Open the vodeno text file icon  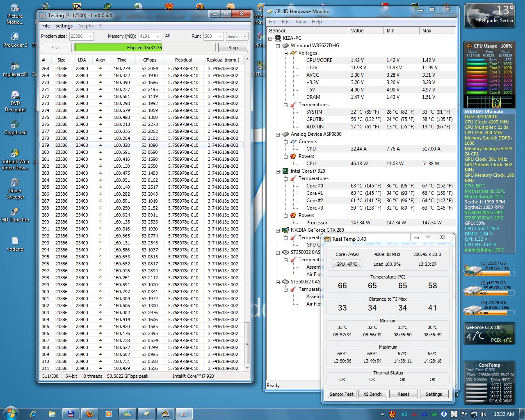pos(15,244)
